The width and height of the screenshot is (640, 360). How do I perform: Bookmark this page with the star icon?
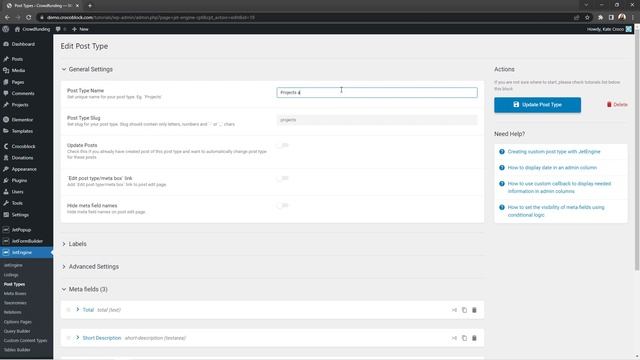[x=587, y=18]
